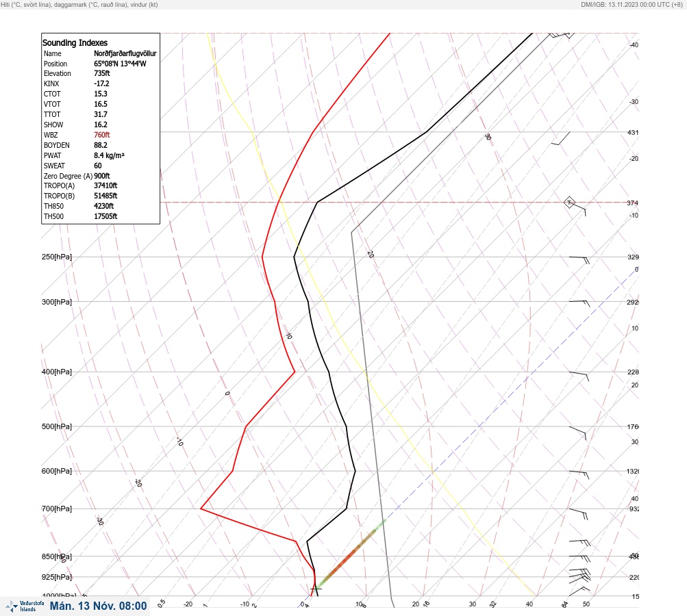Click the wind barb at 500 hPa level
The width and height of the screenshot is (687, 616).
(577, 433)
